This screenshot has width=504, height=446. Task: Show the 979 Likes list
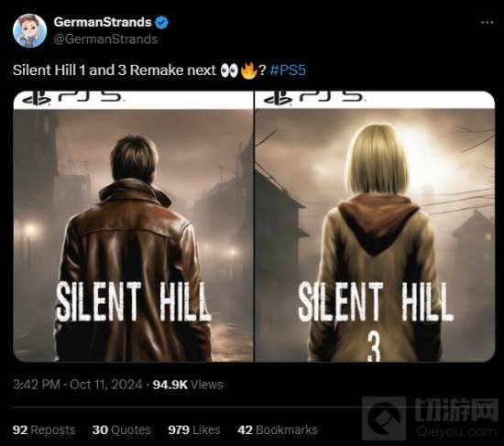194,430
